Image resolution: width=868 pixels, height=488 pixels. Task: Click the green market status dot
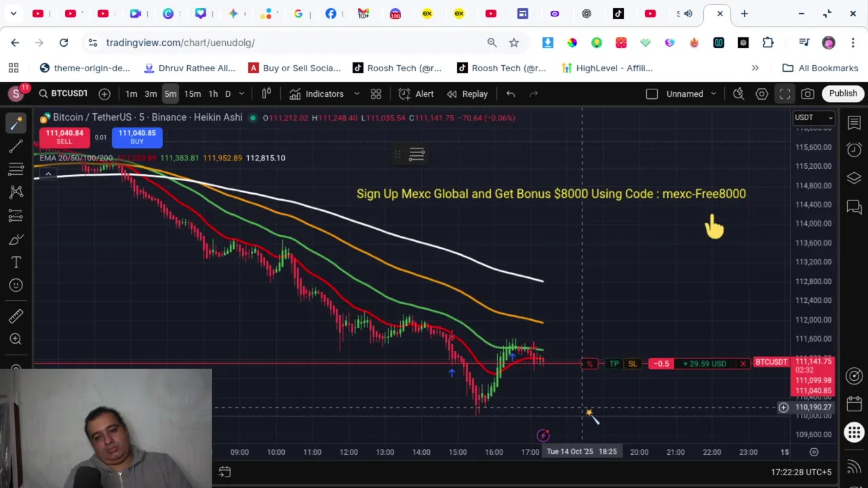point(253,118)
